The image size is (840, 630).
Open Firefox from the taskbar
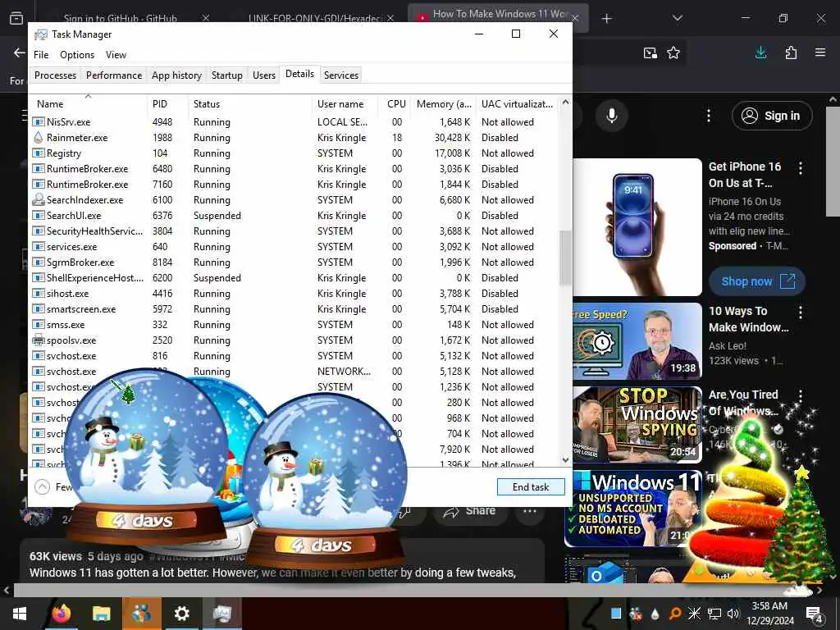point(61,613)
